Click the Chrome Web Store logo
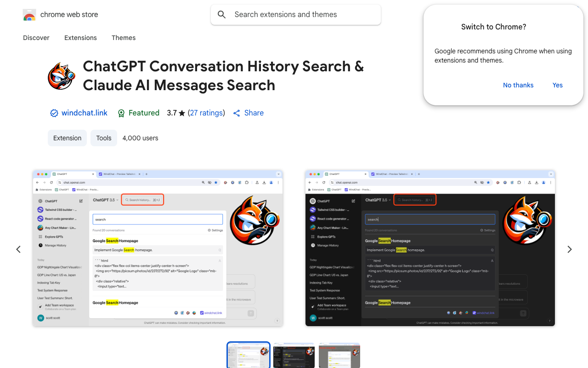This screenshot has height=368, width=588. 29,15
